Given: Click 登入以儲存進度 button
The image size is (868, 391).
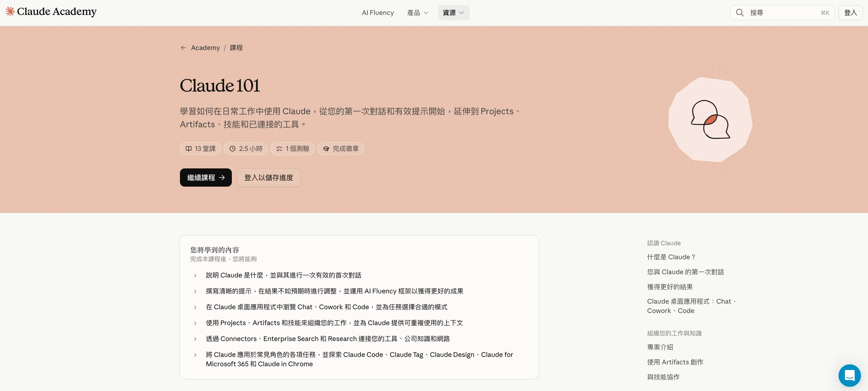Looking at the screenshot, I should pyautogui.click(x=269, y=178).
